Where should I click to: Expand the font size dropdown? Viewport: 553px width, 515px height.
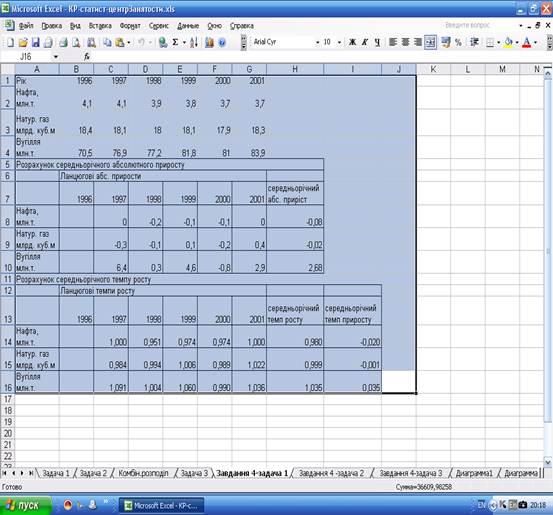(339, 42)
